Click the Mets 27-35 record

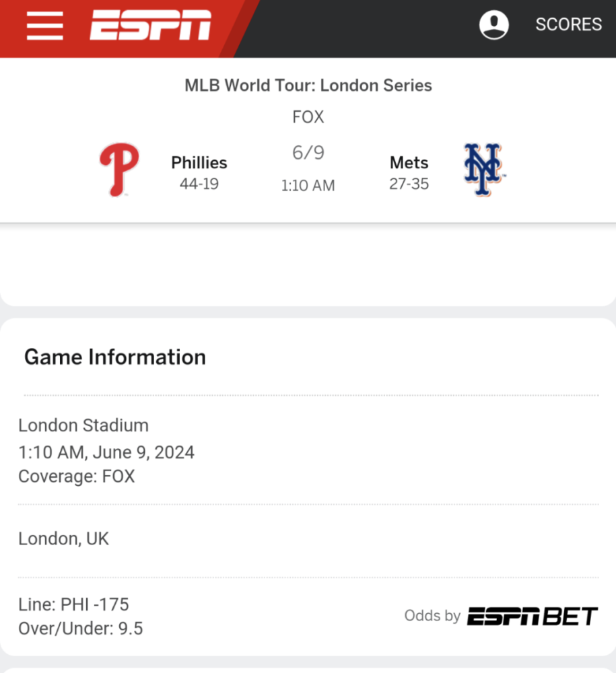[x=409, y=184]
